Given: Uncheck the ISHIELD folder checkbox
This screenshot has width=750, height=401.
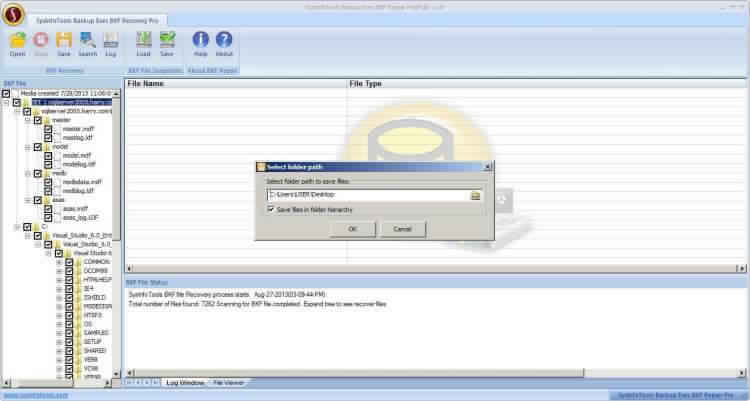Looking at the screenshot, I should pos(69,298).
